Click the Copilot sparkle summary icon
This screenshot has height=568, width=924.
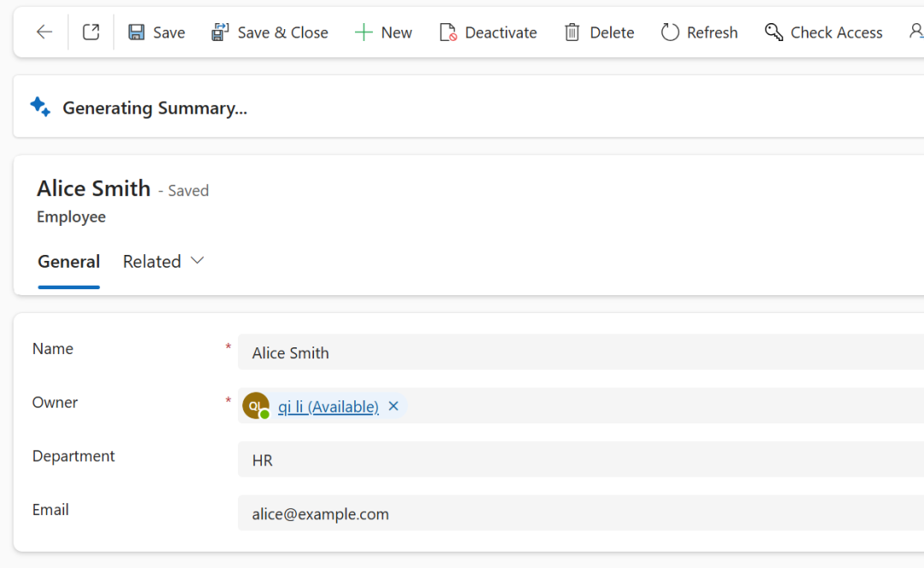[40, 107]
